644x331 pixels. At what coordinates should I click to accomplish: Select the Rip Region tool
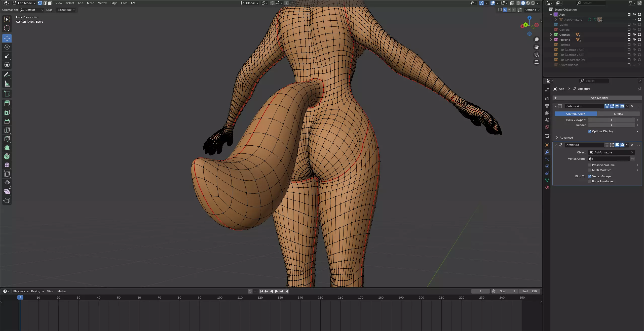tap(7, 200)
